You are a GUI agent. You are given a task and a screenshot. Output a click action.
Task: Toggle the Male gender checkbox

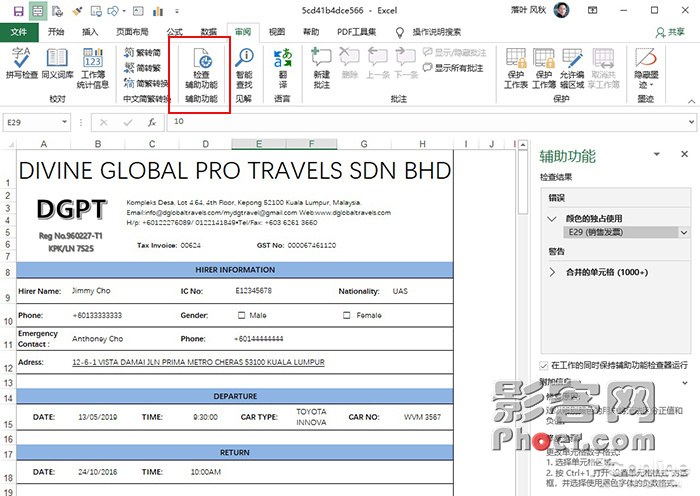242,315
